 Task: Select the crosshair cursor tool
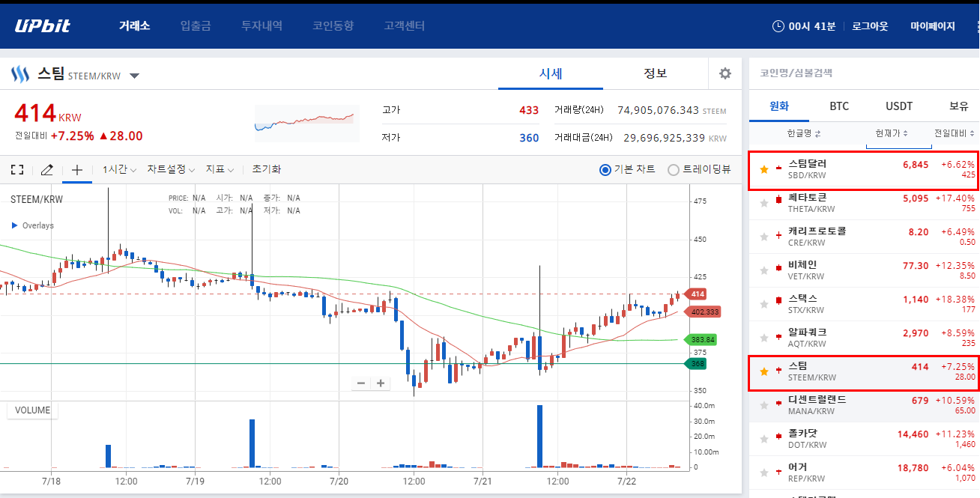pos(76,170)
